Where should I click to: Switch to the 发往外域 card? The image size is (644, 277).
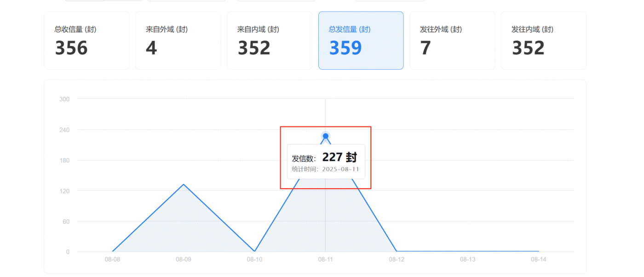pyautogui.click(x=452, y=41)
